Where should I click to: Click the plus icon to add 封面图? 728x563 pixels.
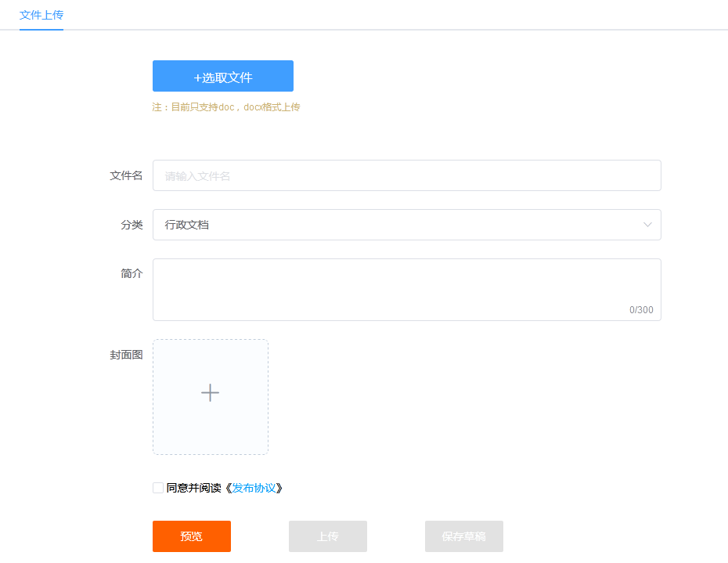click(211, 393)
